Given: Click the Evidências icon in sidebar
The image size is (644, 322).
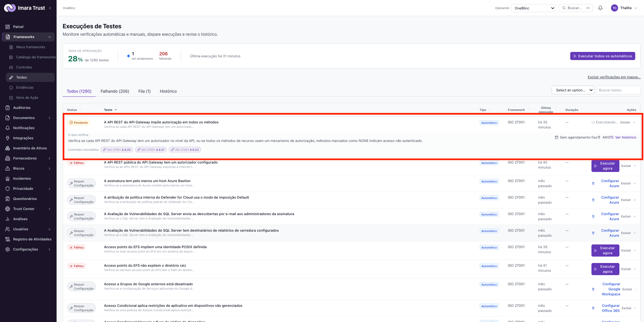Looking at the screenshot, I should [11, 87].
